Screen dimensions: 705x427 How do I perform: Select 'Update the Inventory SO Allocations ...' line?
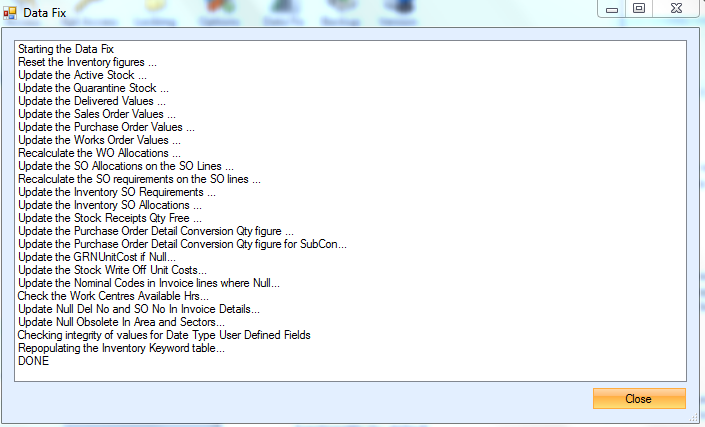(110, 205)
